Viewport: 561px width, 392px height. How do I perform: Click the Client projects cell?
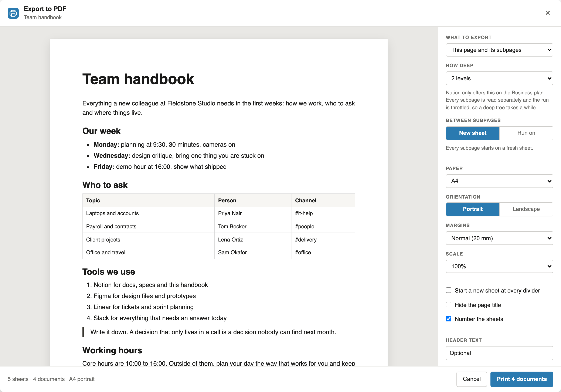click(x=148, y=240)
